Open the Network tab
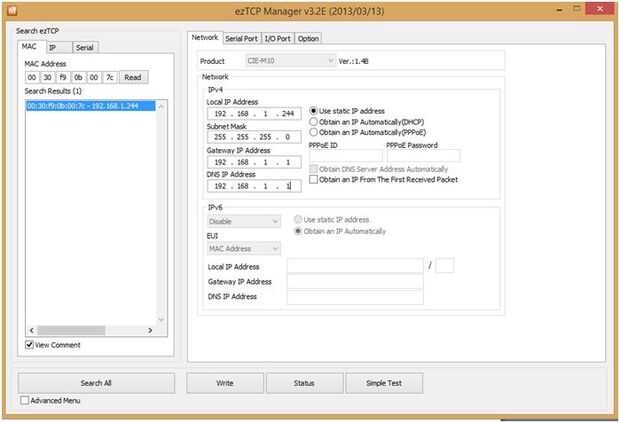The image size is (620, 423). point(205,38)
